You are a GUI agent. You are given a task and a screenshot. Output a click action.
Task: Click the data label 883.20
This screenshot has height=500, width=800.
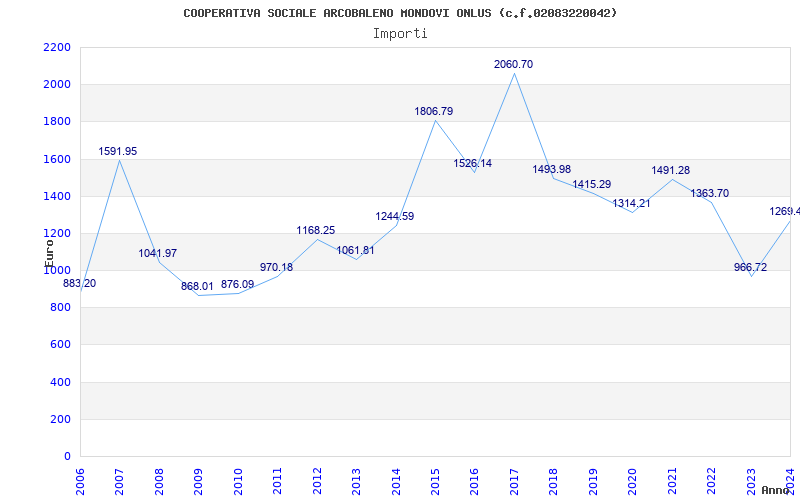point(80,284)
